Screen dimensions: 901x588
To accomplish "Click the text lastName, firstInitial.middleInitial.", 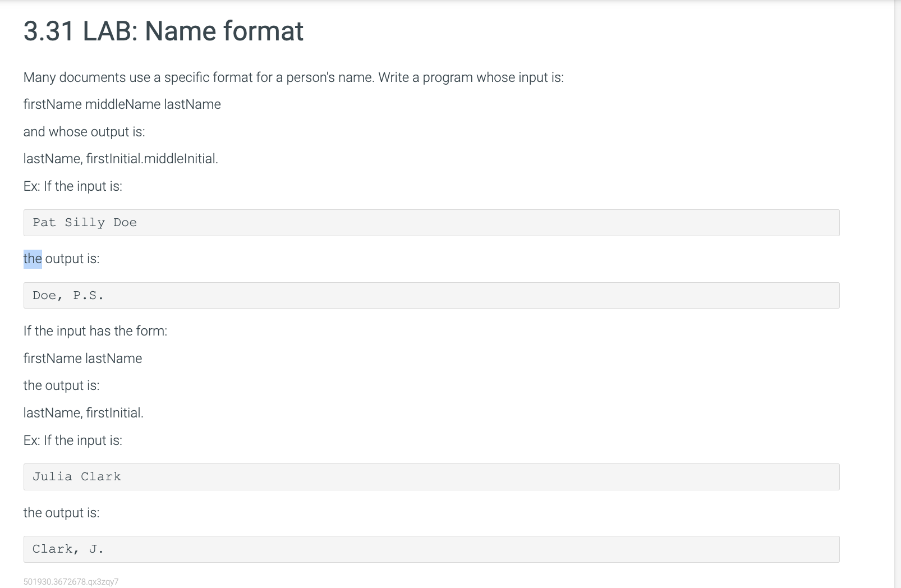I will [121, 159].
